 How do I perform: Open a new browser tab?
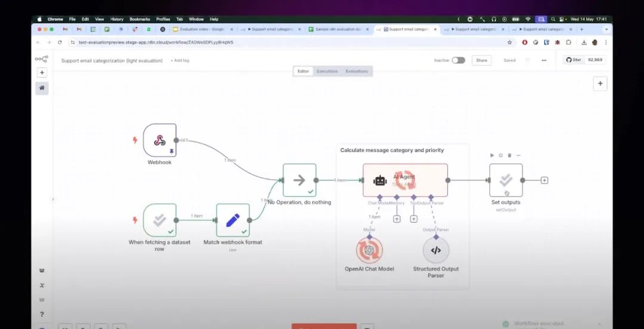click(581, 30)
